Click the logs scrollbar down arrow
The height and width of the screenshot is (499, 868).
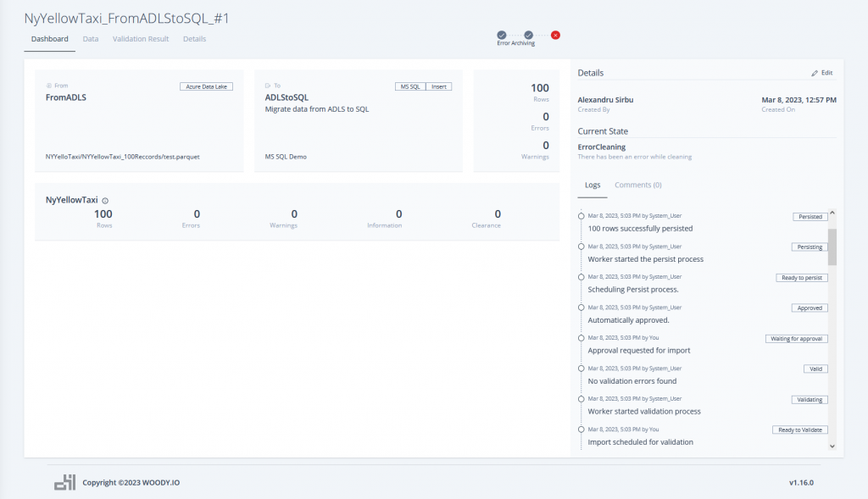point(832,446)
